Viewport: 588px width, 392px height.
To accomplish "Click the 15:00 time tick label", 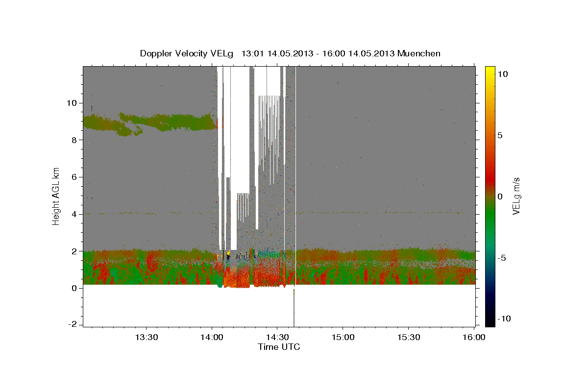I will point(343,338).
